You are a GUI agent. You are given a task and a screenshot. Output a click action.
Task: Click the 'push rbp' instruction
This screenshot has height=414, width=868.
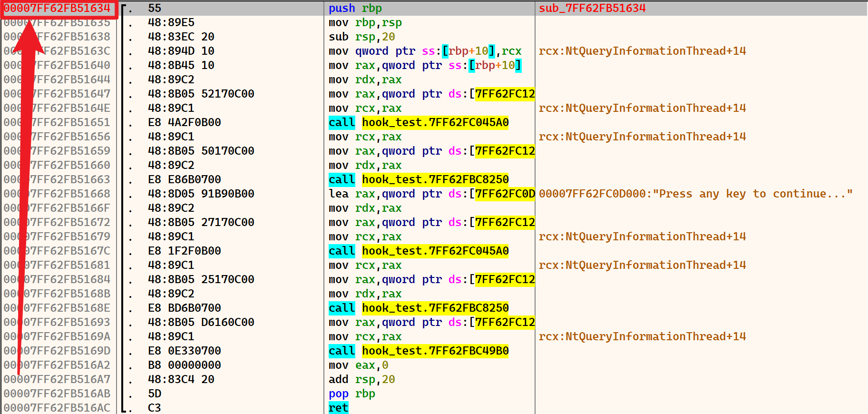355,9
